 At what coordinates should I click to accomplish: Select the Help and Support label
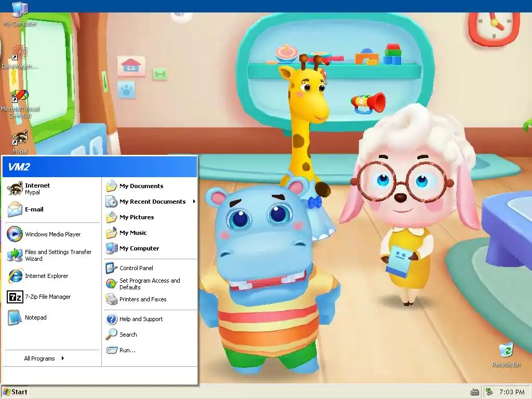[141, 319]
